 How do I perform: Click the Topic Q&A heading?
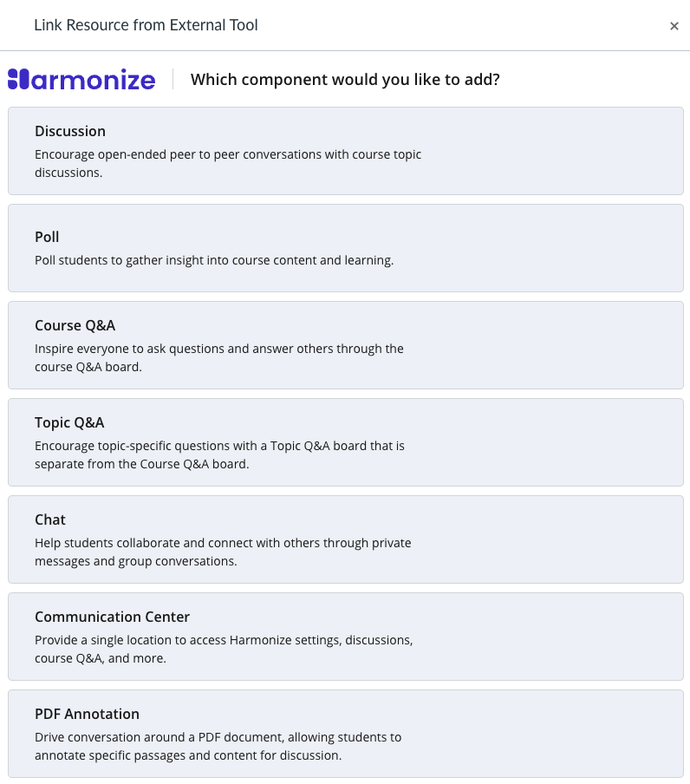(x=69, y=422)
